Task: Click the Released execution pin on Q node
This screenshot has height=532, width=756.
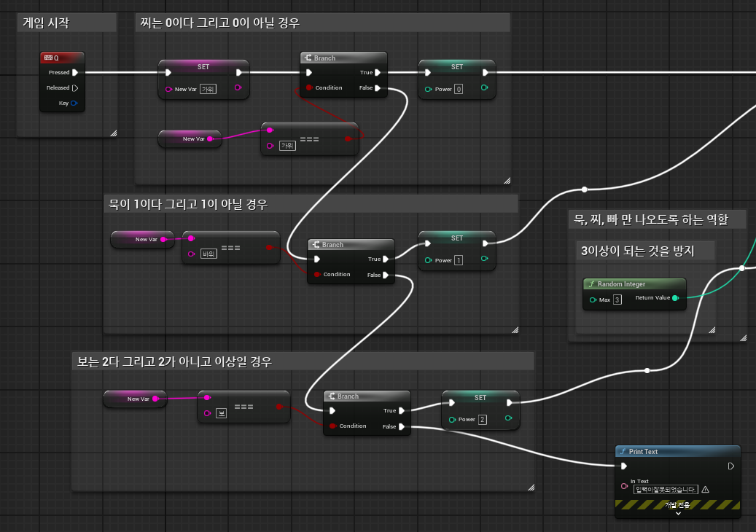Action: [75, 87]
